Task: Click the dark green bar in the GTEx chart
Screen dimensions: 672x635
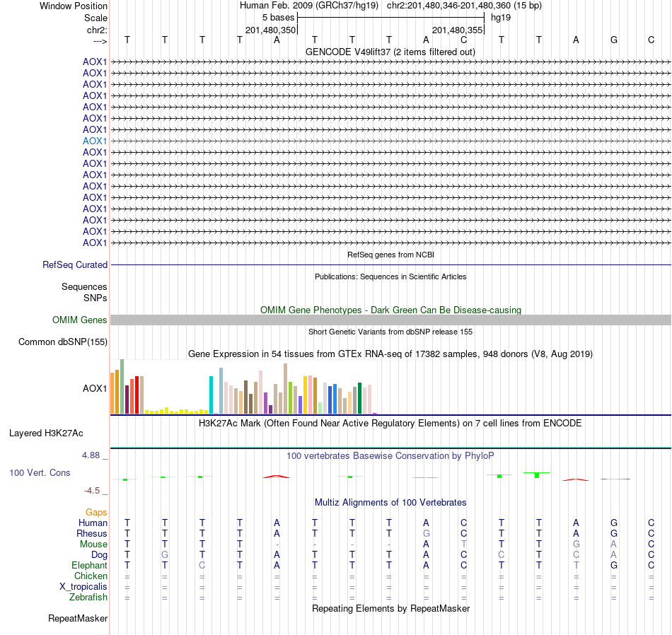Action: tap(359, 398)
